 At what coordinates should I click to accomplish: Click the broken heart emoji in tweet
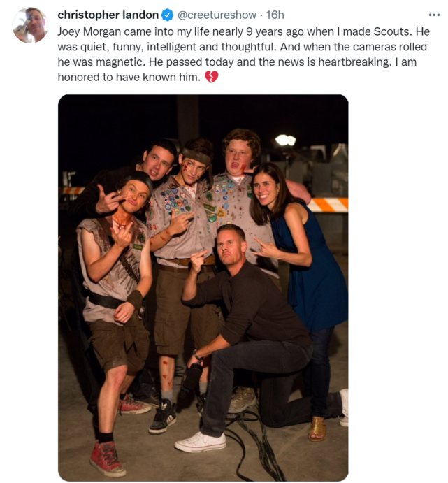click(x=211, y=78)
